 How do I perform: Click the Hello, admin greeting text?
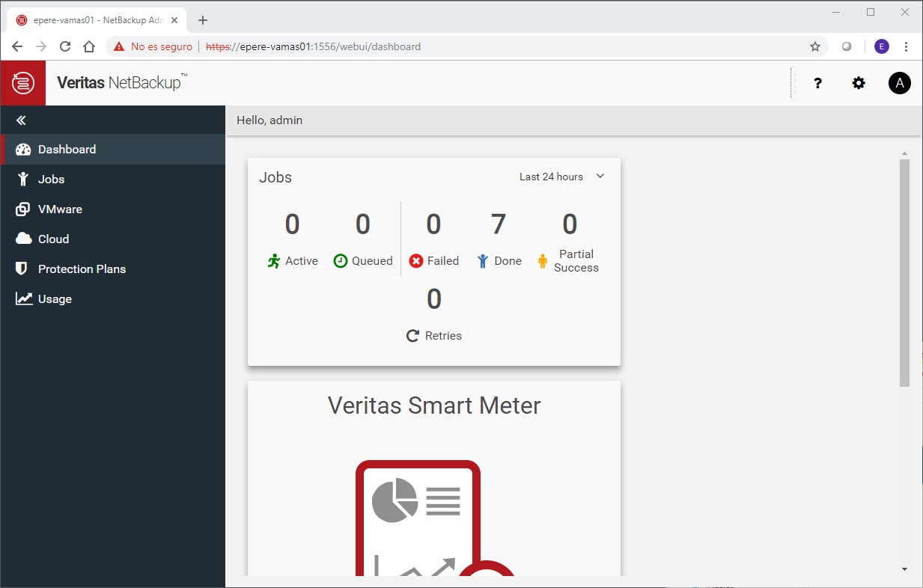click(x=269, y=120)
